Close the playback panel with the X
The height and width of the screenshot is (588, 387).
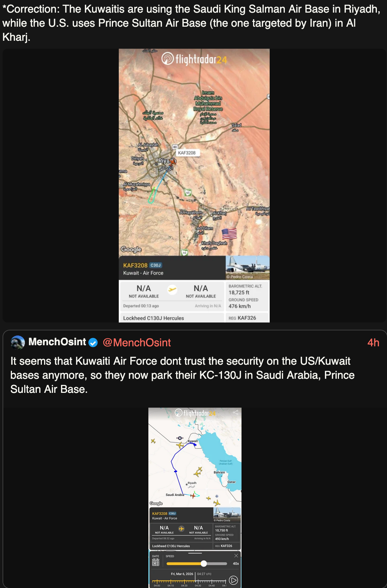[x=236, y=556]
